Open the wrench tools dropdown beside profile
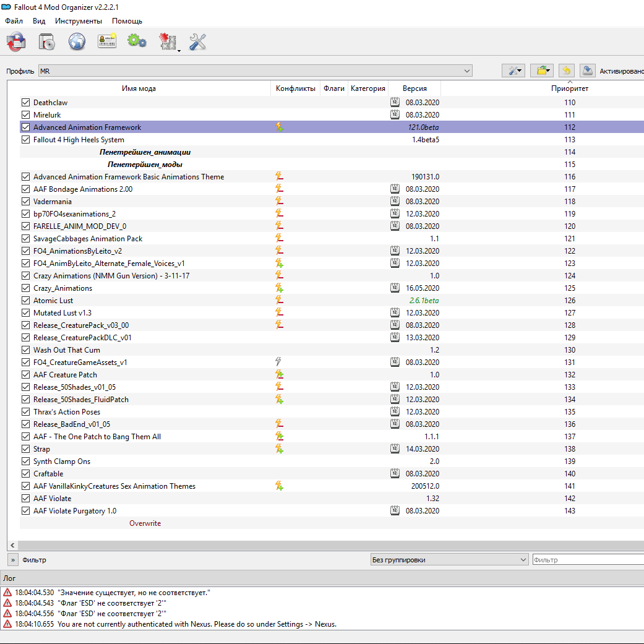The width and height of the screenshot is (644, 644). click(513, 71)
